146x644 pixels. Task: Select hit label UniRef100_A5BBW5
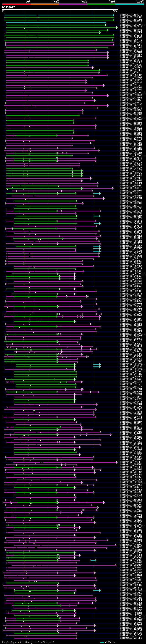(x=131, y=249)
